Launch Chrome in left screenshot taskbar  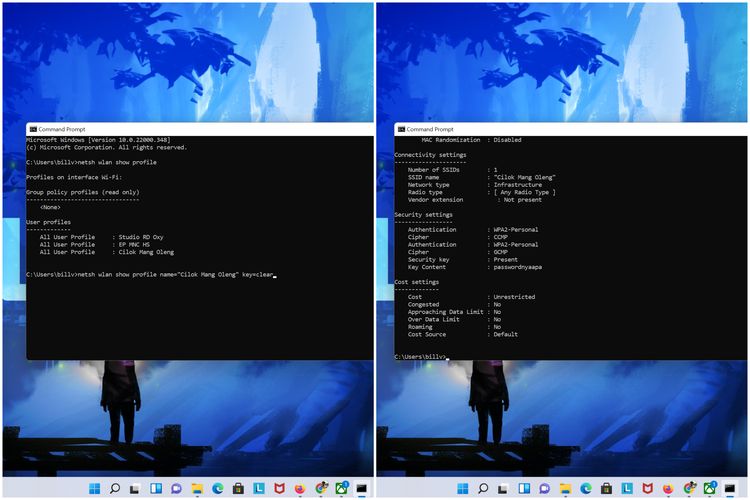321,488
